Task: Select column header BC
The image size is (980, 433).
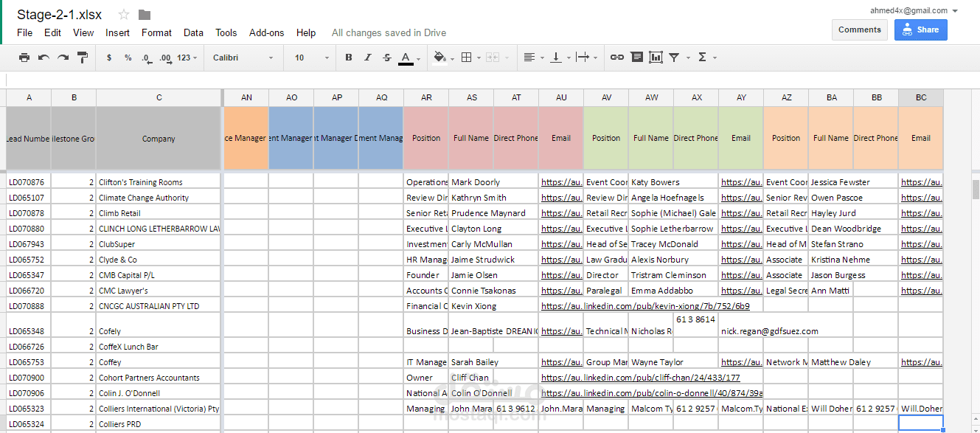Action: tap(921, 97)
